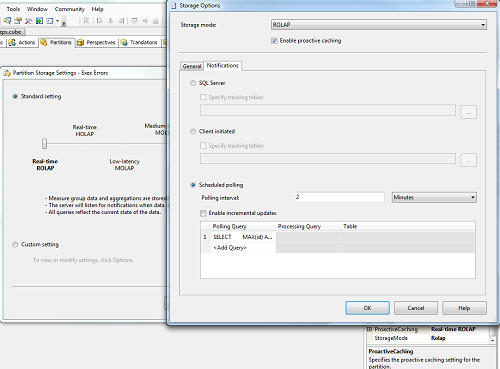Open the dropdown arrow beside window layout icon
The height and width of the screenshot is (369, 500).
(58, 21)
